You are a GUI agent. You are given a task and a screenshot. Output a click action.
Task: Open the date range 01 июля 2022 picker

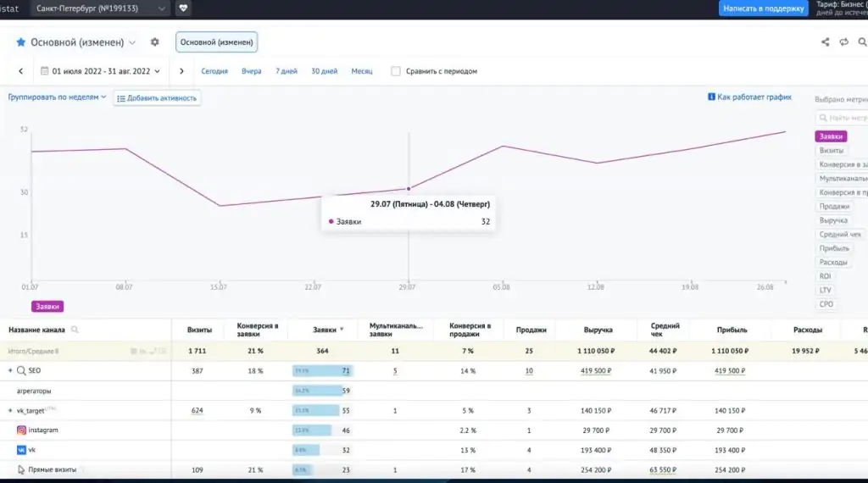click(100, 71)
